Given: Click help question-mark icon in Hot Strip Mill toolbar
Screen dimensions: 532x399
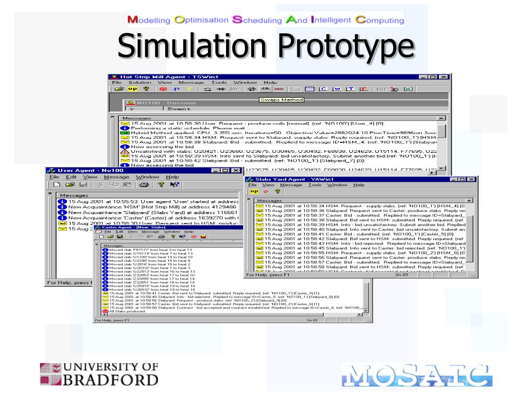Looking at the screenshot, I should tap(146, 89).
